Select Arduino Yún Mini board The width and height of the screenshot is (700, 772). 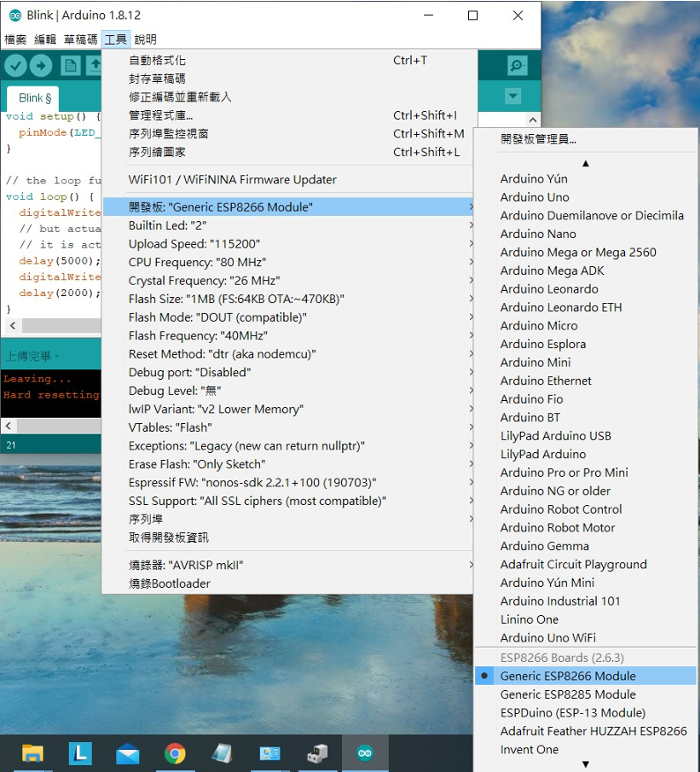(x=585, y=583)
